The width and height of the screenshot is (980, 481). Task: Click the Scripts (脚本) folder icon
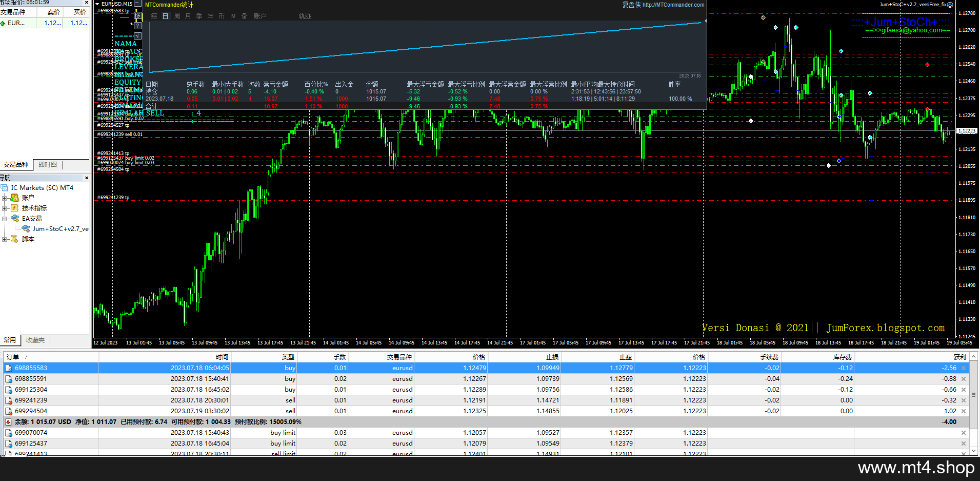tap(14, 239)
